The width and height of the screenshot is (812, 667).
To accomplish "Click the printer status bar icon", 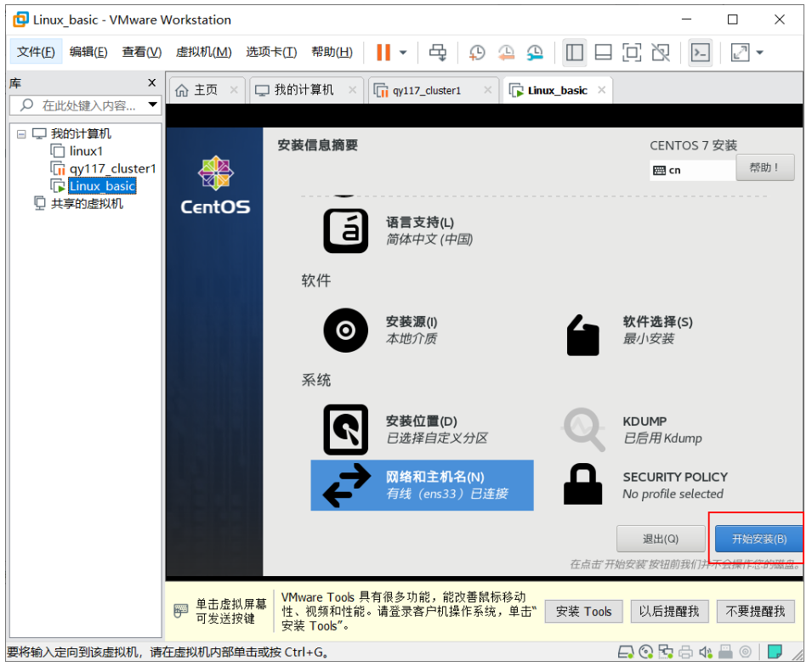I will pyautogui.click(x=685, y=652).
